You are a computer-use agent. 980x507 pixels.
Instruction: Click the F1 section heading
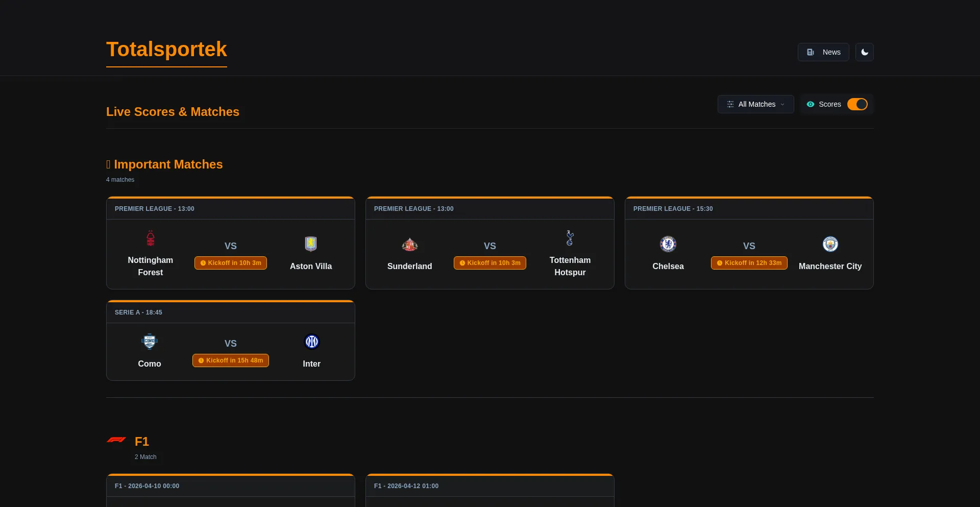(142, 442)
